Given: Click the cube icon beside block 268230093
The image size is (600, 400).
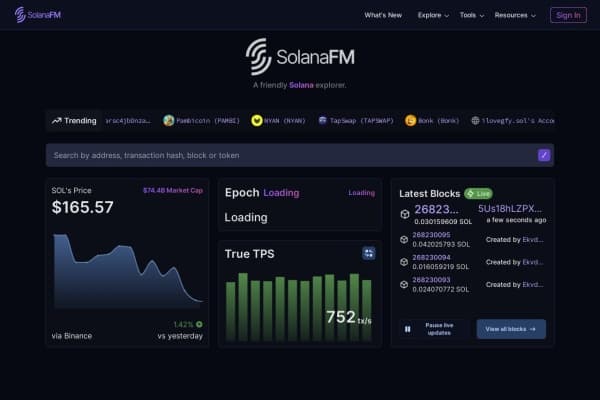Looking at the screenshot, I should pos(404,285).
